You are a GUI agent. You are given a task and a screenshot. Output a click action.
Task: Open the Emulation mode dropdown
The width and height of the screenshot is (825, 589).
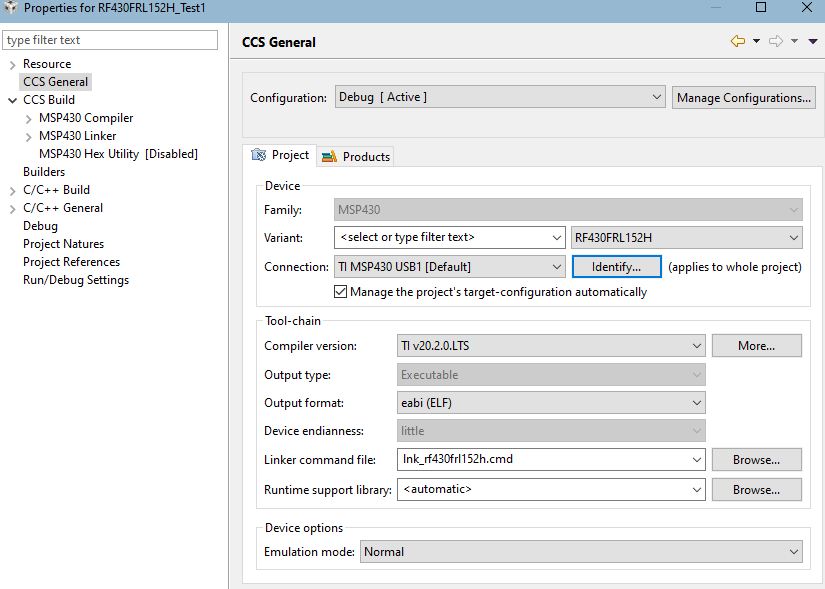581,552
